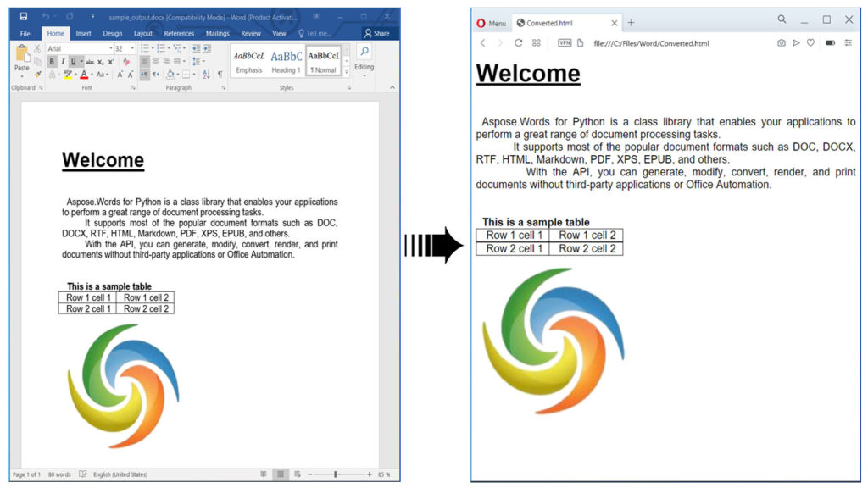
Task: Enable Opera's battery saver icon
Action: (x=831, y=42)
